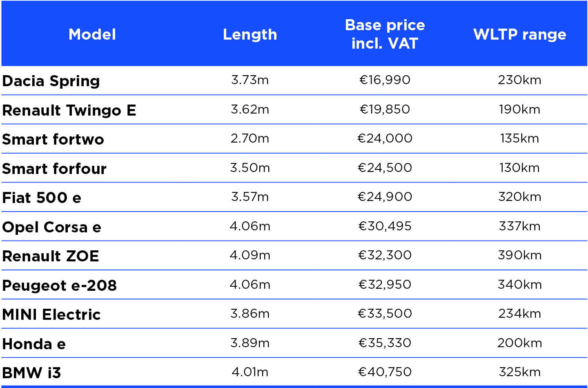Select the Fiat 500 e row label
588x388 pixels.
(42, 198)
